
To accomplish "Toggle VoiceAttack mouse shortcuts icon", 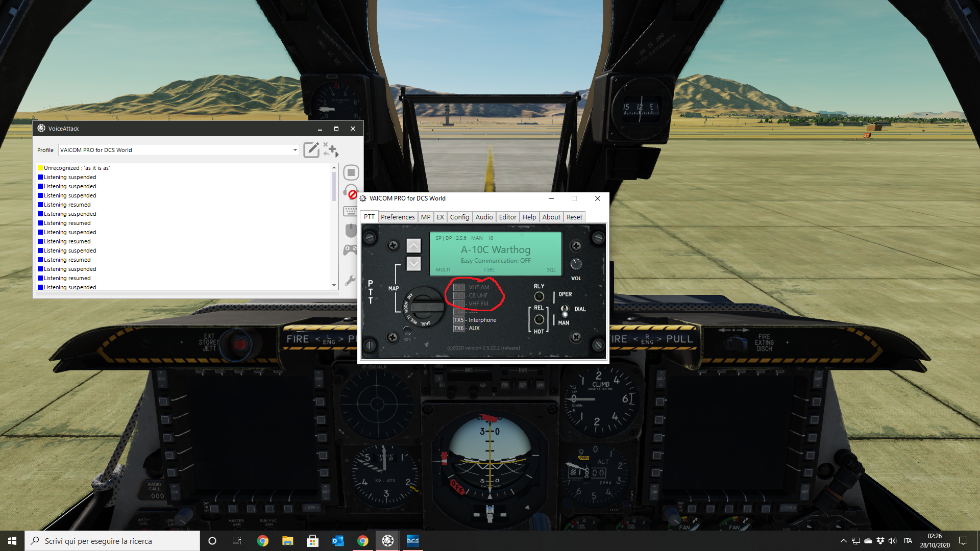I will 351,231.
